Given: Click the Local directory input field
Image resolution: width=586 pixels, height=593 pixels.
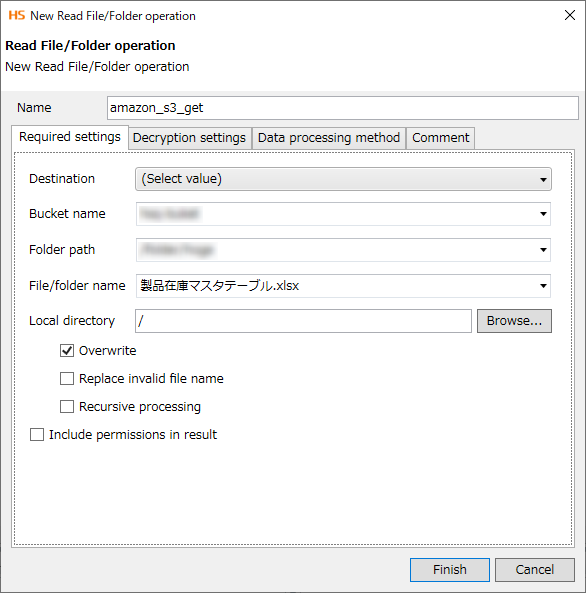Looking at the screenshot, I should 303,321.
